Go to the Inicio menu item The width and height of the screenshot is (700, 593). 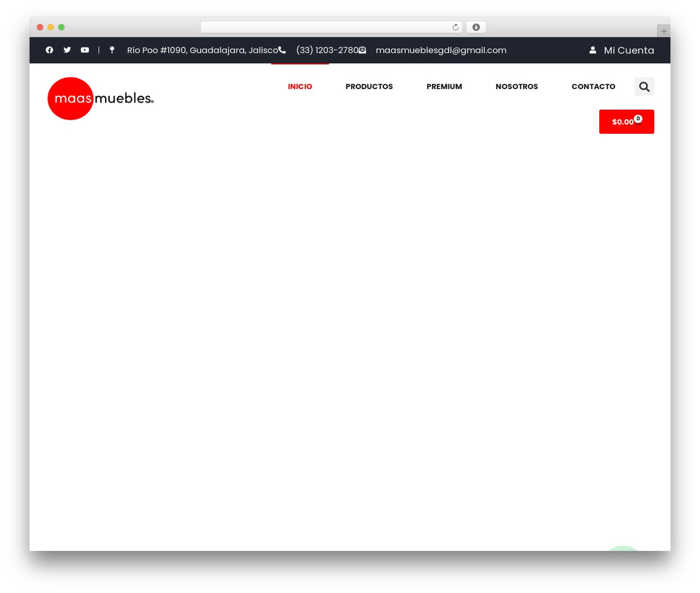[x=300, y=86]
